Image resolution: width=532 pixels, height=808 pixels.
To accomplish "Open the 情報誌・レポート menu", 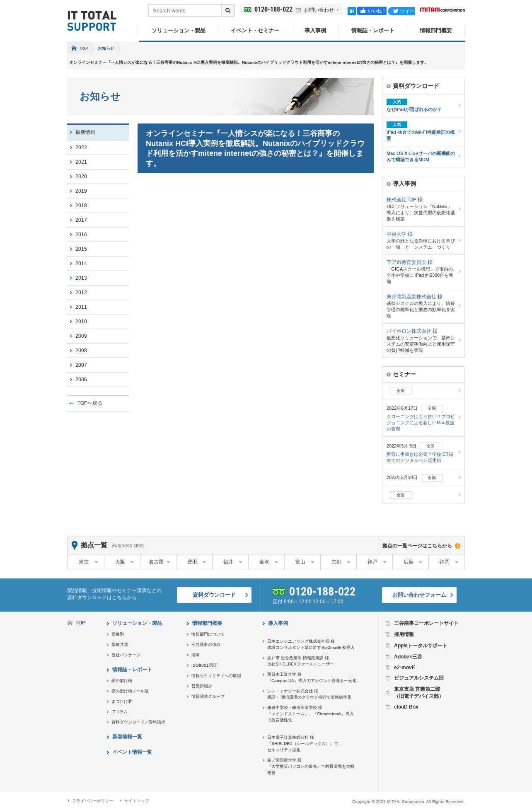I will tap(372, 31).
